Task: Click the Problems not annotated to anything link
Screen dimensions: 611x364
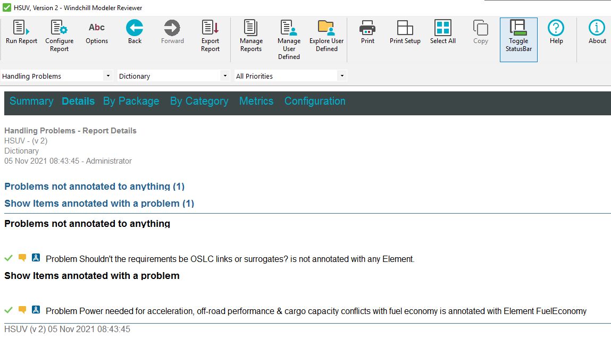Action: (x=94, y=187)
